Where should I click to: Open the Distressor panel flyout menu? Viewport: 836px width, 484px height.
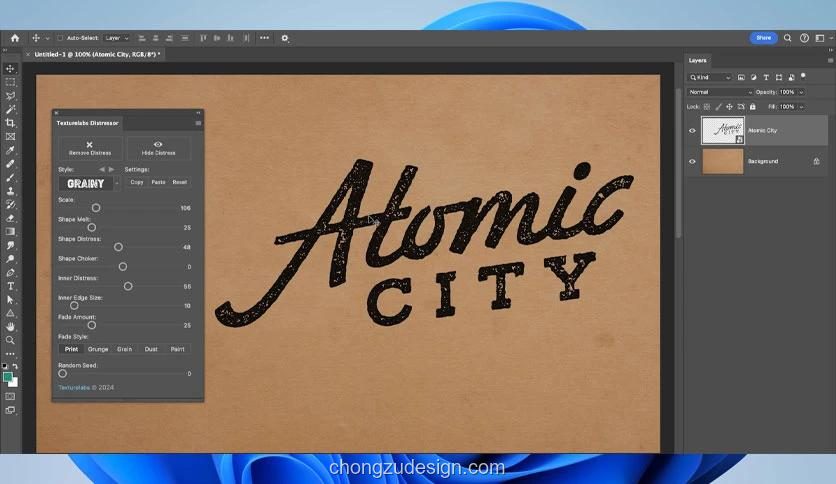pos(198,123)
